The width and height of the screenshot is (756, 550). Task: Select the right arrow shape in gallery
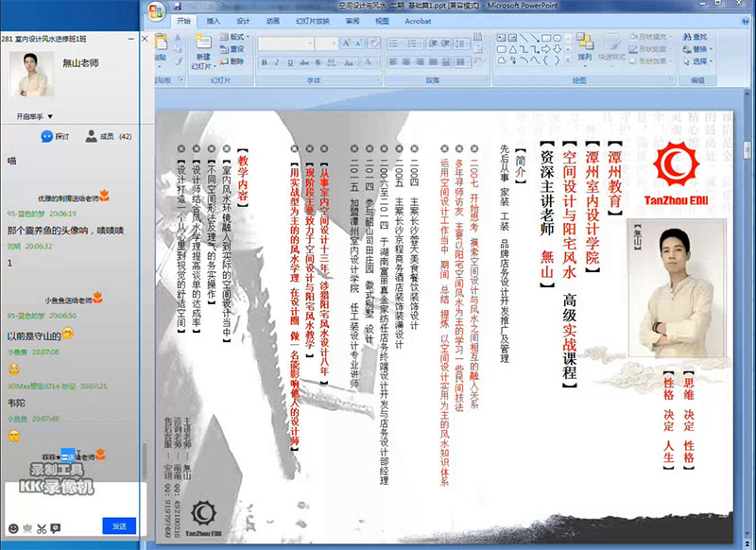pyautogui.click(x=546, y=49)
